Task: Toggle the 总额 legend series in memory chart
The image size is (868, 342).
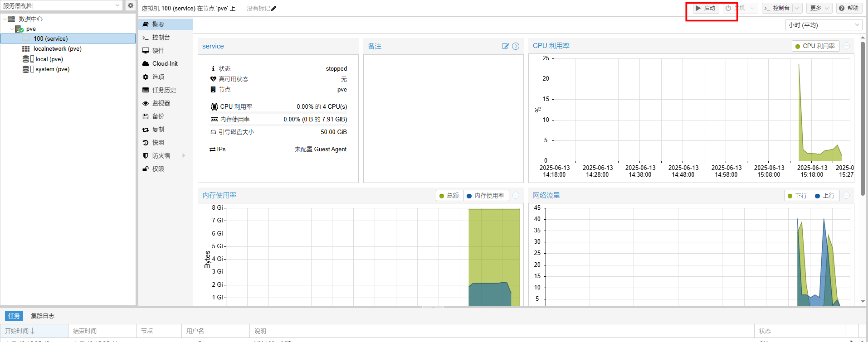Action: point(449,196)
